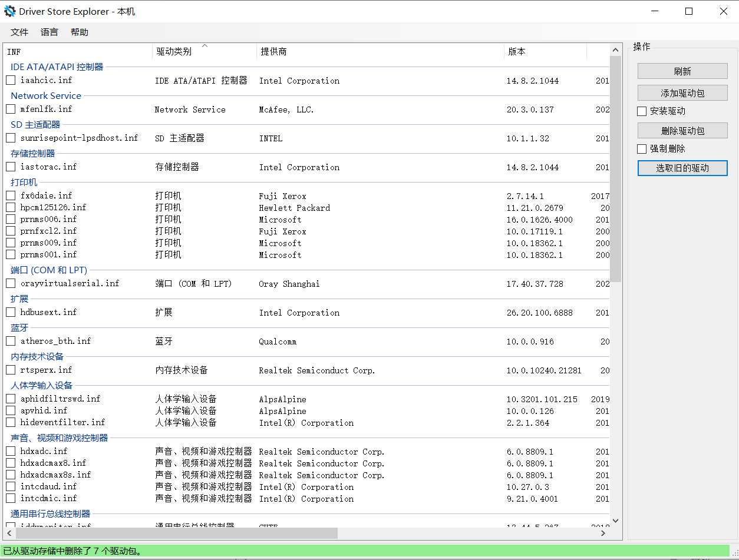Screen dimensions: 739x560
Task: Collapse the 声音、视频和游戏控制器 group header
Action: (x=60, y=438)
